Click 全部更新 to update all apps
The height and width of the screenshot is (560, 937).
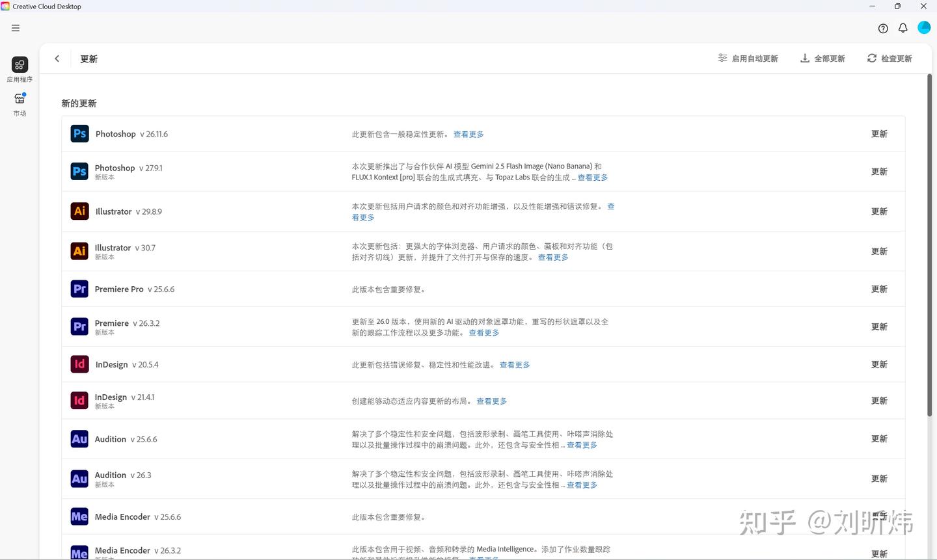tap(822, 59)
